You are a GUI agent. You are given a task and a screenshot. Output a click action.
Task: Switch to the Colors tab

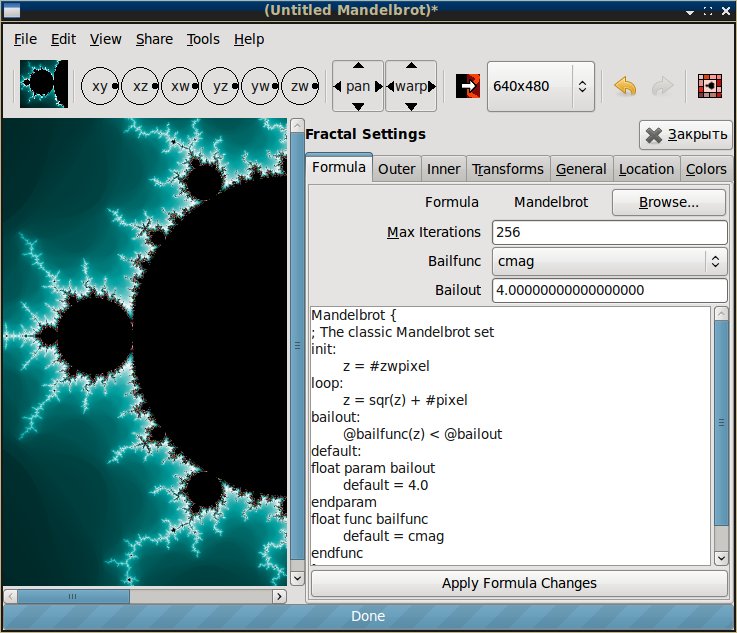(706, 169)
